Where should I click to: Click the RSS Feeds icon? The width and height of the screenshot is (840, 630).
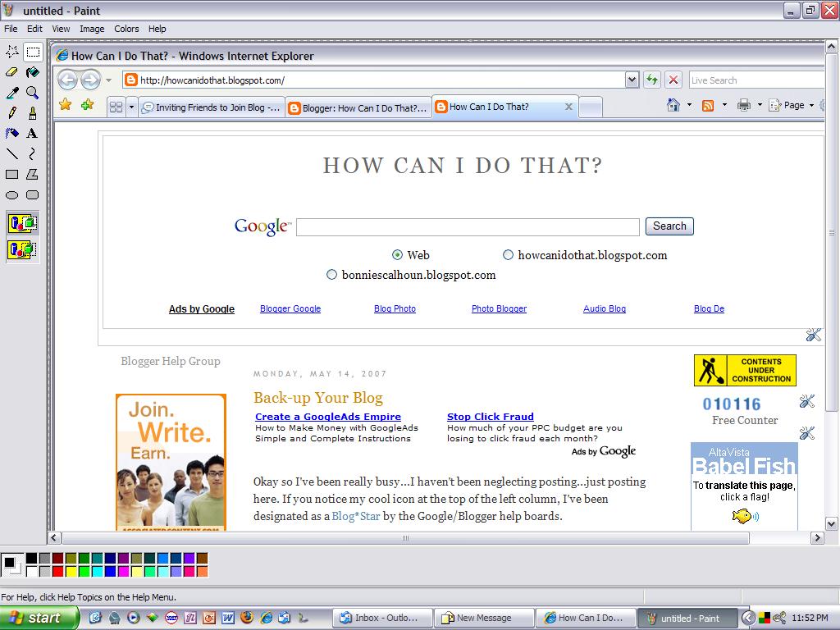pos(708,106)
